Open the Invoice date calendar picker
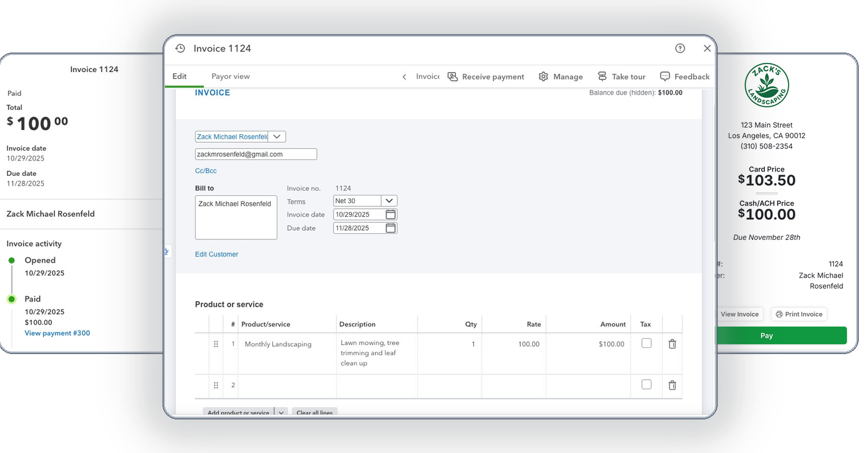Screen dimensions: 868x453 tap(391, 214)
